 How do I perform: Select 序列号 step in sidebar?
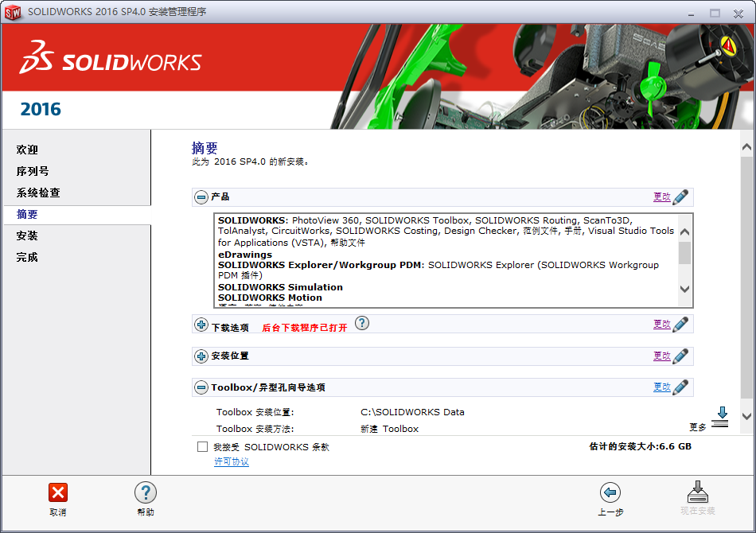33,171
